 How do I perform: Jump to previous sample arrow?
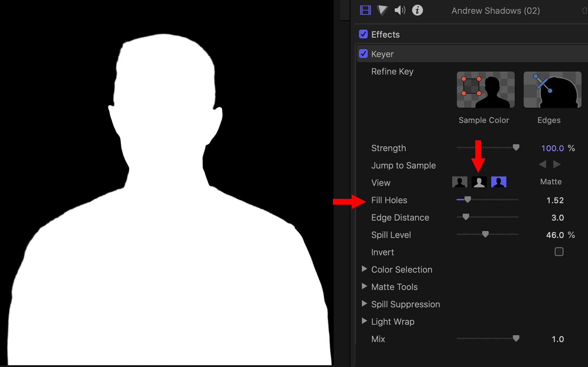coord(542,165)
